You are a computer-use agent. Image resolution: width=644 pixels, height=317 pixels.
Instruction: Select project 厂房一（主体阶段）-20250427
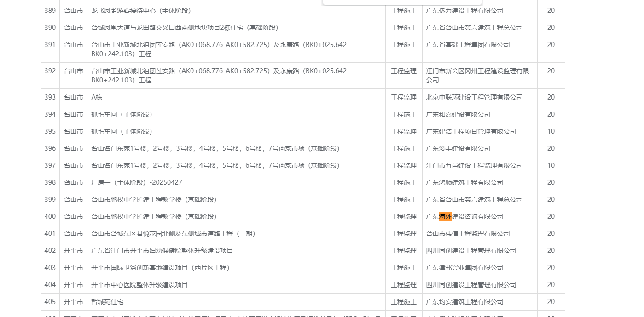point(137,182)
